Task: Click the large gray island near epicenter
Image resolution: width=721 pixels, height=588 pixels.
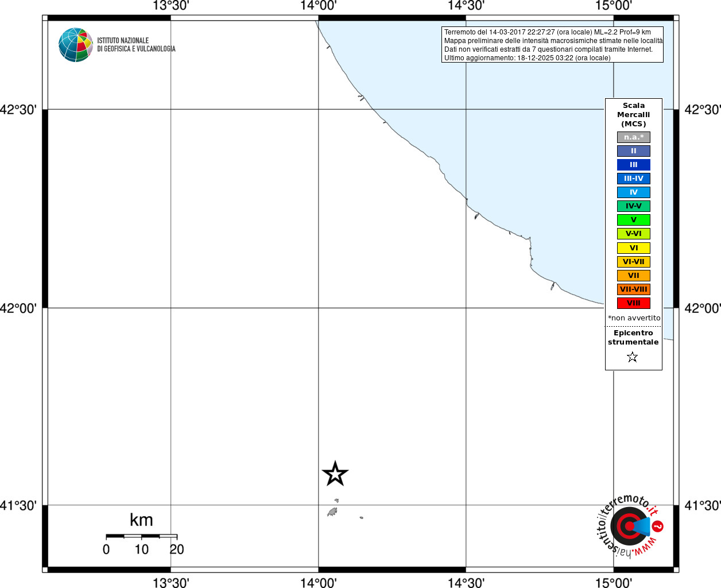Action: click(332, 512)
